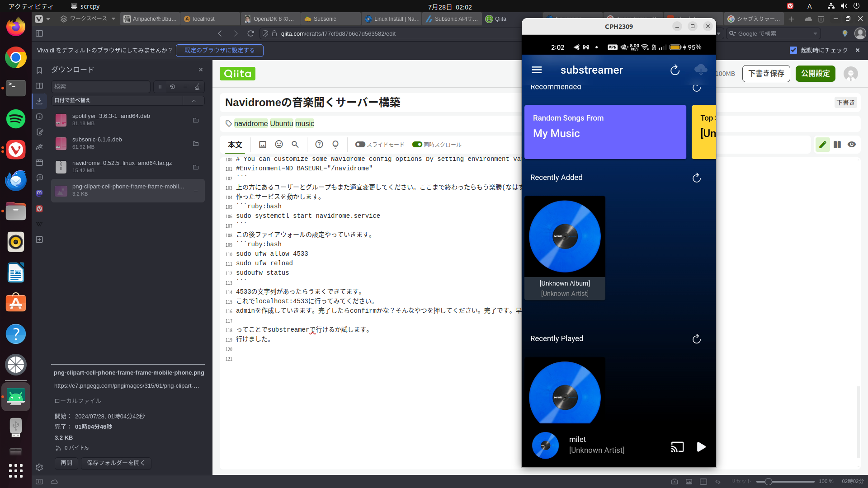Toggle the スライドモード switch
This screenshot has width=868, height=488.
360,145
